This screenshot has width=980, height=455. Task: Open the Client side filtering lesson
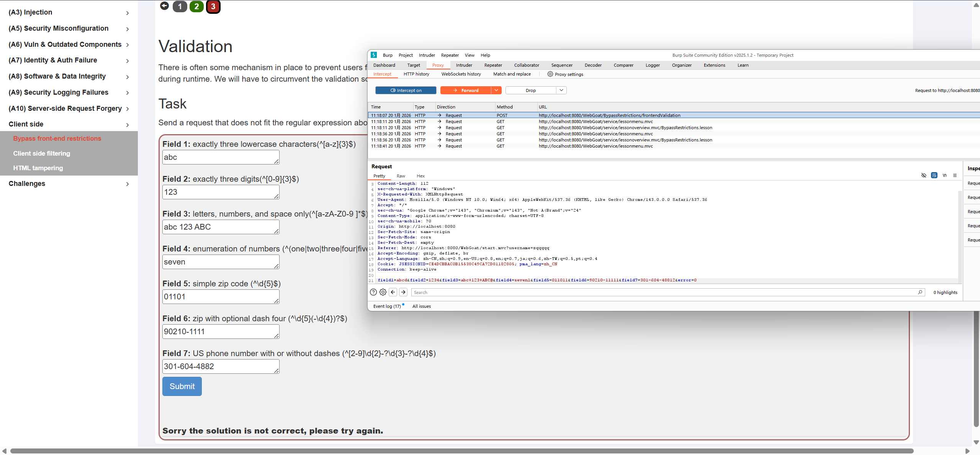tap(42, 153)
